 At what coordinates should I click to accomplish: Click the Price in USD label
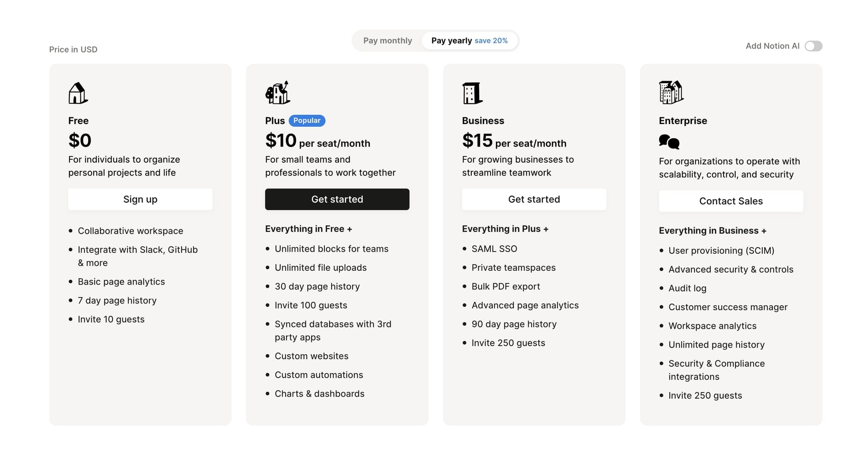tap(73, 49)
